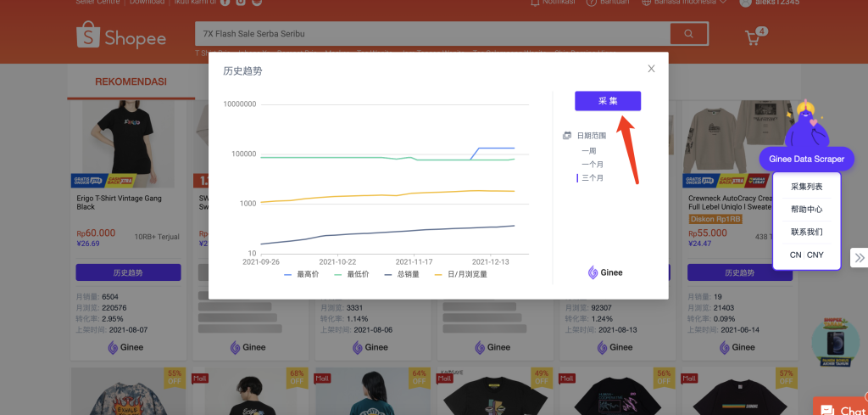Screen dimensions: 868x415
Task: Switch to the REKOMENDASI tab
Action: coord(131,82)
